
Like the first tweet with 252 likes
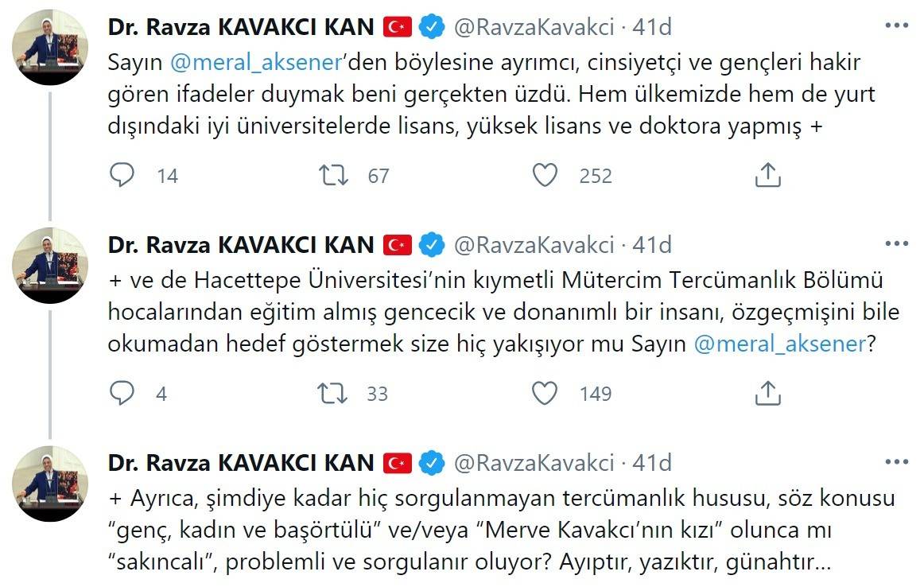point(545,175)
